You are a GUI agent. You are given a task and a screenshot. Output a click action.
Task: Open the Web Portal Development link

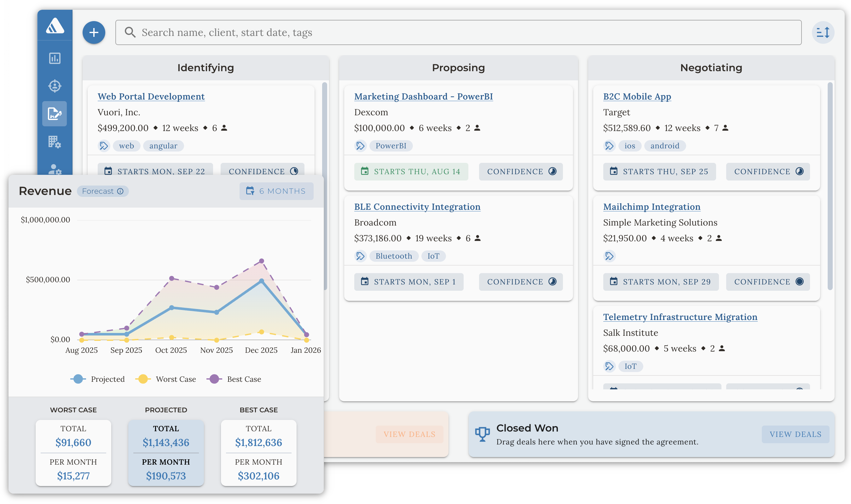[x=151, y=96]
